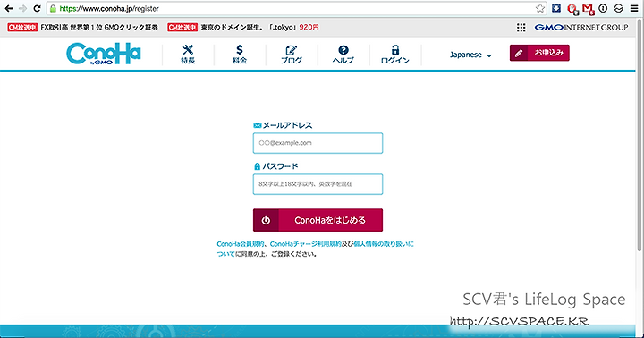The height and width of the screenshot is (338, 644).
Task: Click the お申込み signup button
Action: (539, 53)
